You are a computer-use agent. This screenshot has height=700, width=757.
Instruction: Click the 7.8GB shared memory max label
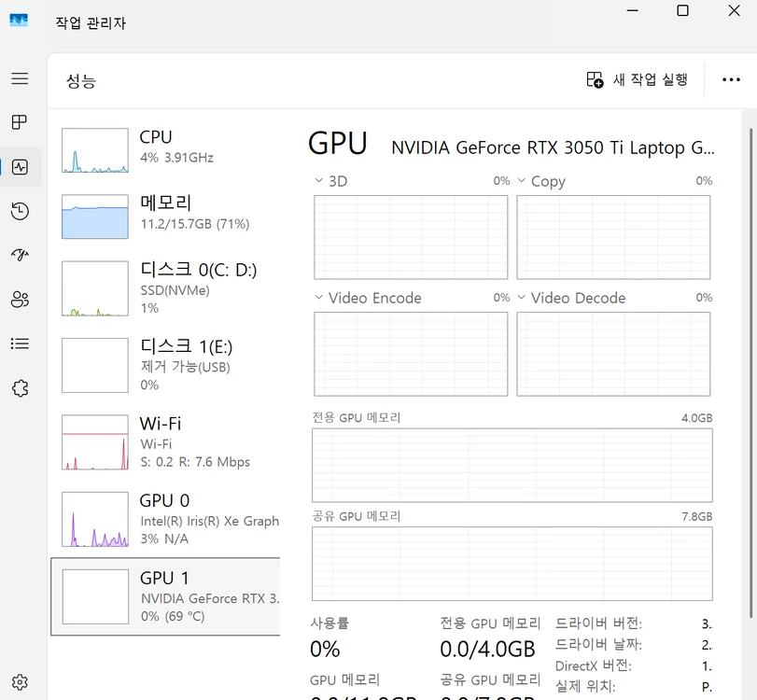click(696, 516)
